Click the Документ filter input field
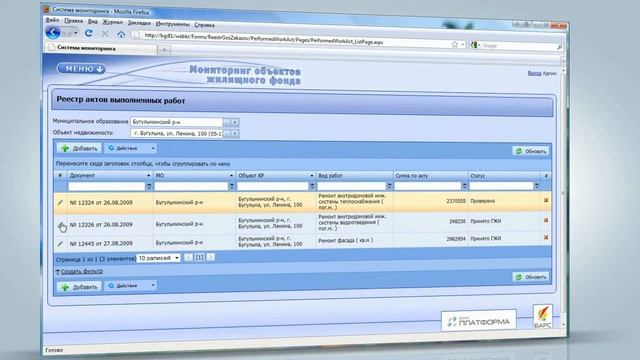 point(107,187)
